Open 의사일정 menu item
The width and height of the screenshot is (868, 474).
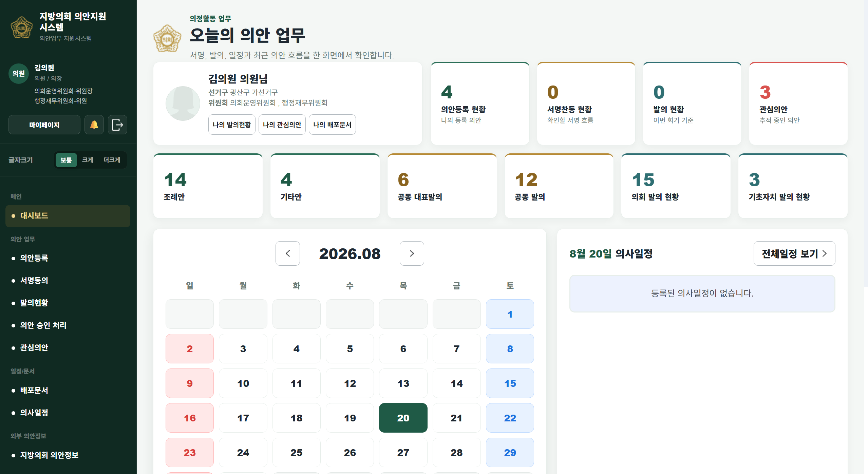(x=68, y=413)
